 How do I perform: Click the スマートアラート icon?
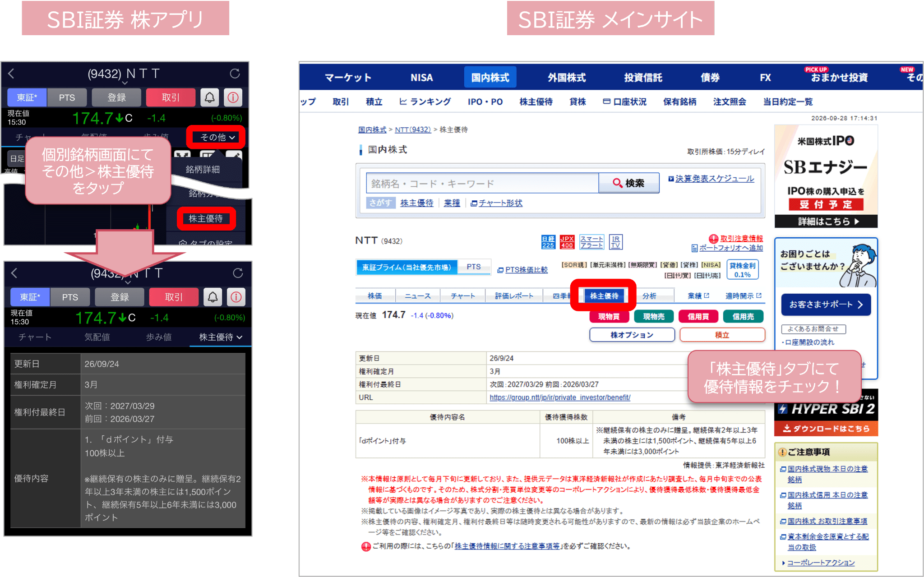591,242
